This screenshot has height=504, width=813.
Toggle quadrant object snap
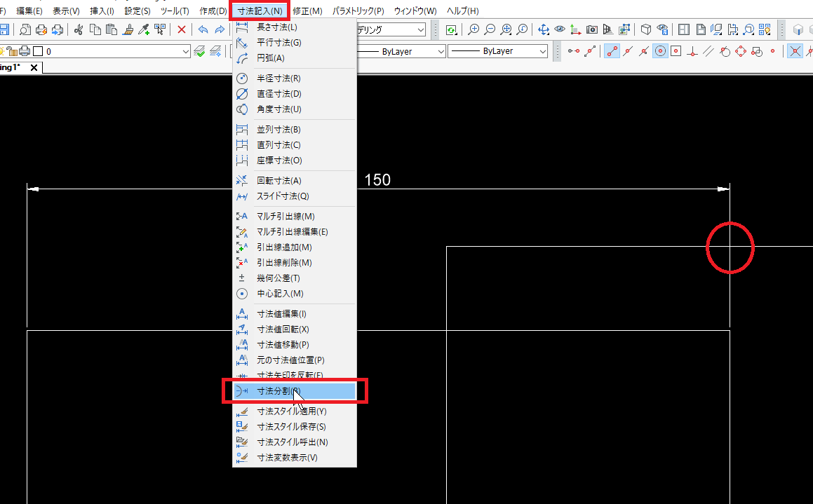741,51
